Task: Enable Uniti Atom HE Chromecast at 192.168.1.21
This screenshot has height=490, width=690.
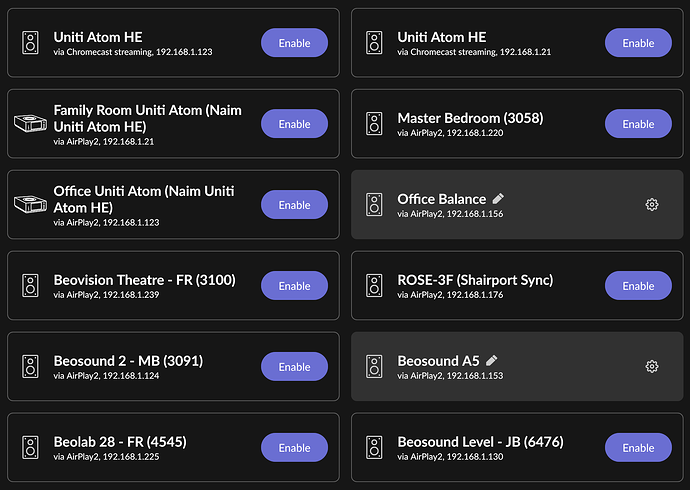Action: coord(638,43)
